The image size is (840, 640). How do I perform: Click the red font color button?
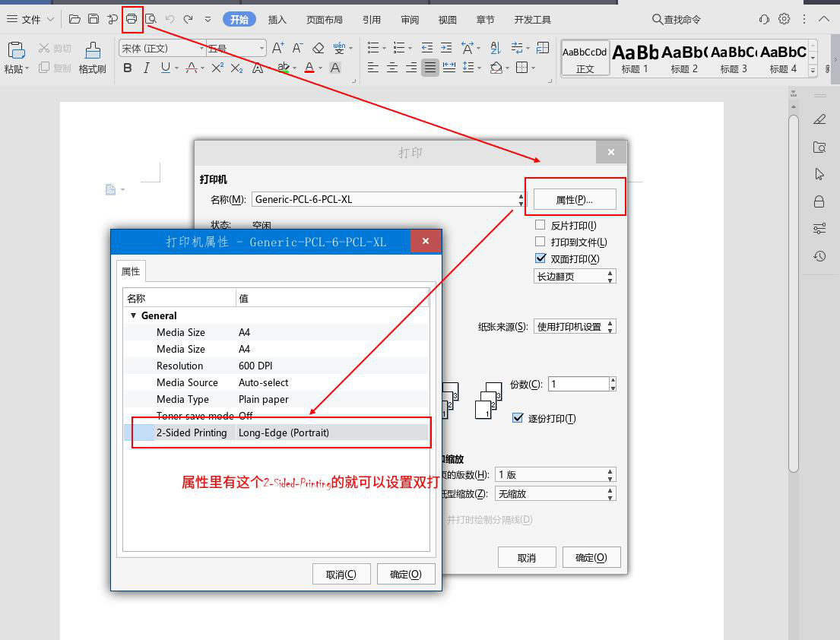pyautogui.click(x=309, y=68)
